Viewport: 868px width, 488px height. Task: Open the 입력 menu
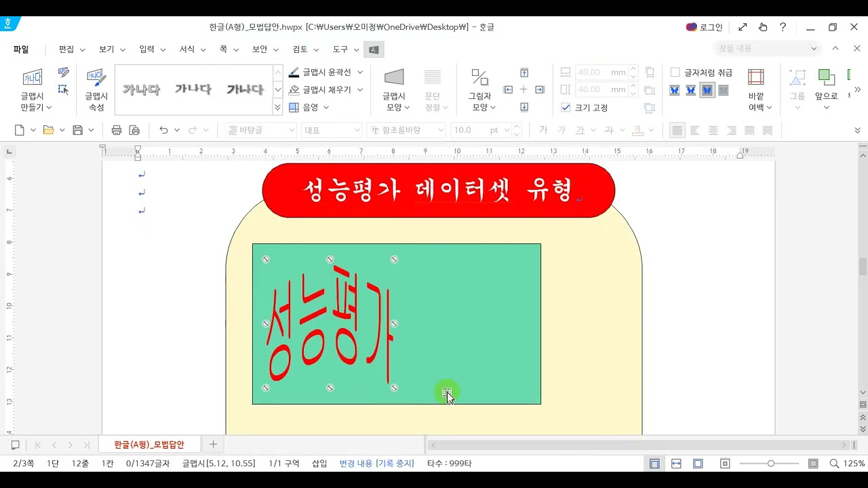pos(152,49)
